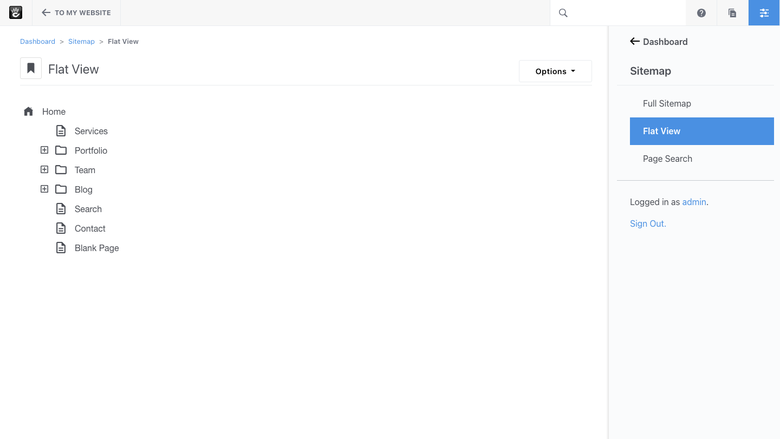
Task: Click Sitemap in the breadcrumb
Action: coord(81,41)
